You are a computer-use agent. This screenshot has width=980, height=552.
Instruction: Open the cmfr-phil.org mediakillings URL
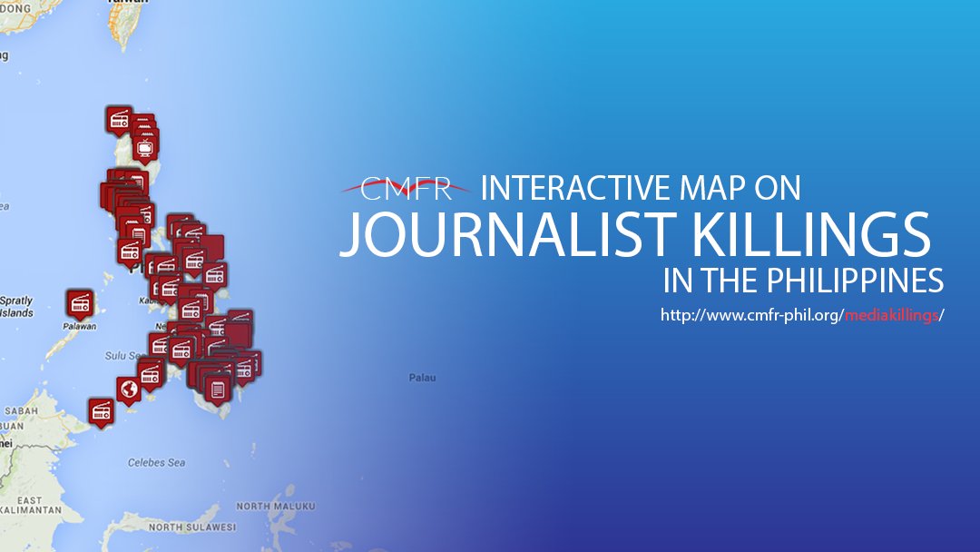coord(802,315)
